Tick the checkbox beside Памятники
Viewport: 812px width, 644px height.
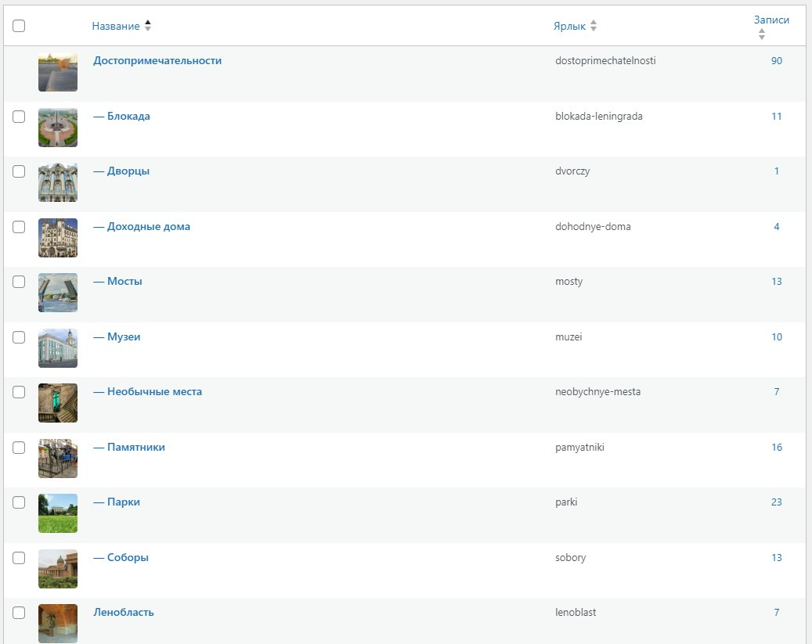click(x=19, y=448)
